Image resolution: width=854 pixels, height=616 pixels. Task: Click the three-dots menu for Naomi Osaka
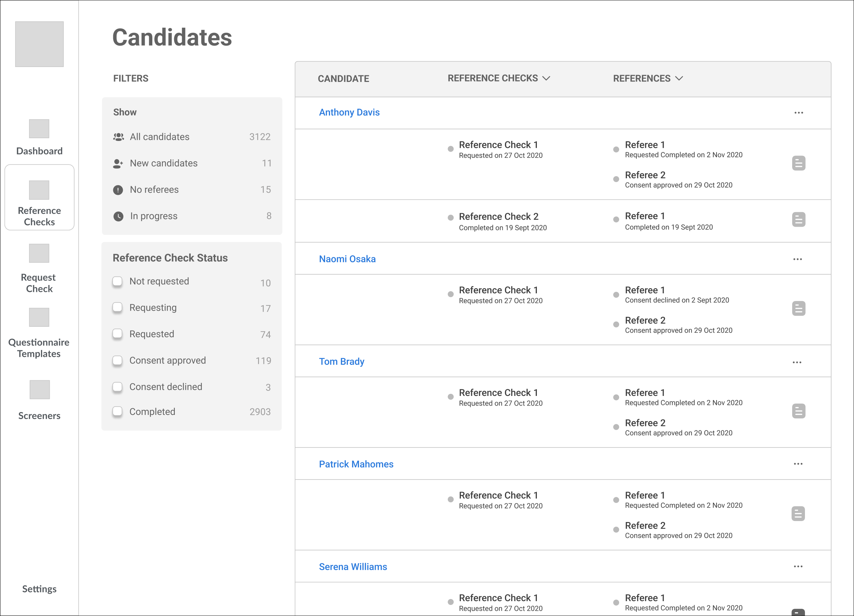[797, 259]
